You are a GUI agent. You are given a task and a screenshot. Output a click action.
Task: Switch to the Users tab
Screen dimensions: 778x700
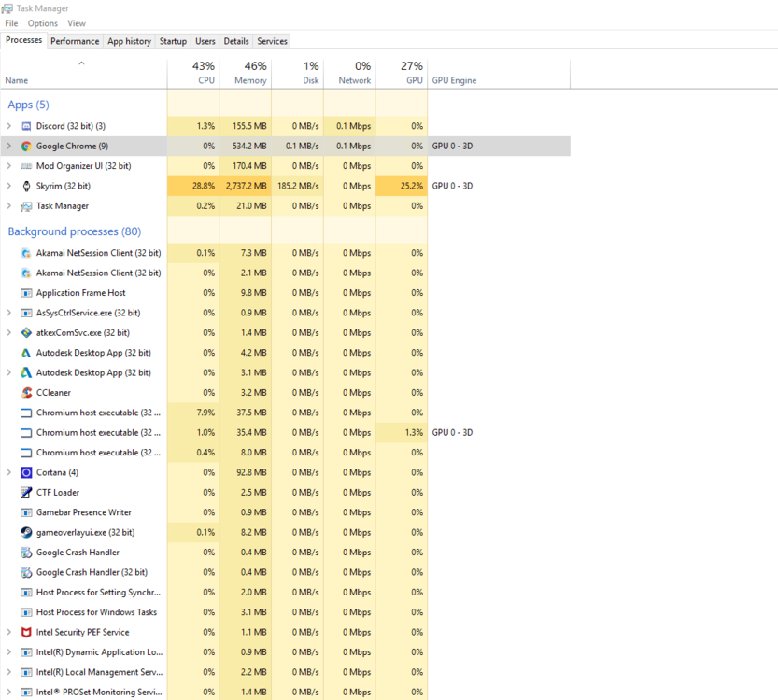click(205, 41)
